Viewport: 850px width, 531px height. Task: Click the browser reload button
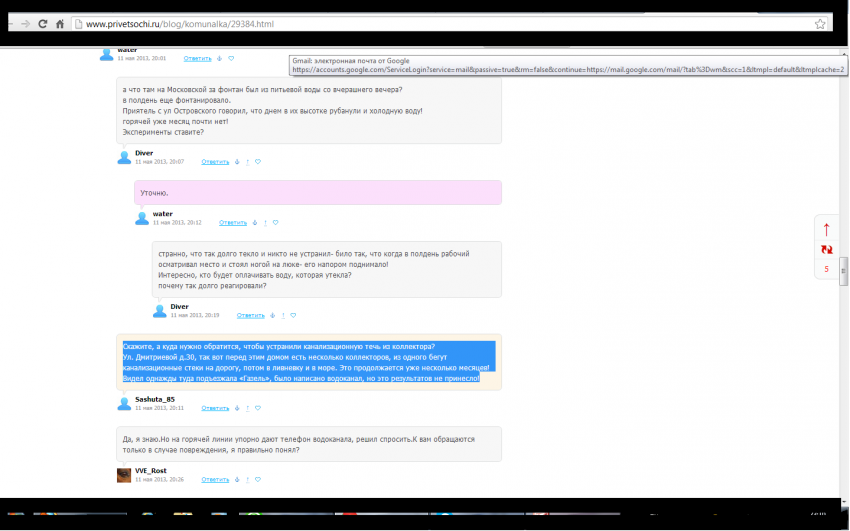coord(43,23)
